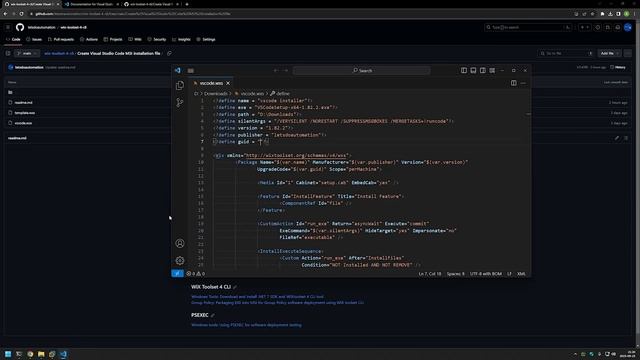Viewport: 640px width, 360px height.
Task: Go back in VS Code navigation history
Action: (276, 71)
